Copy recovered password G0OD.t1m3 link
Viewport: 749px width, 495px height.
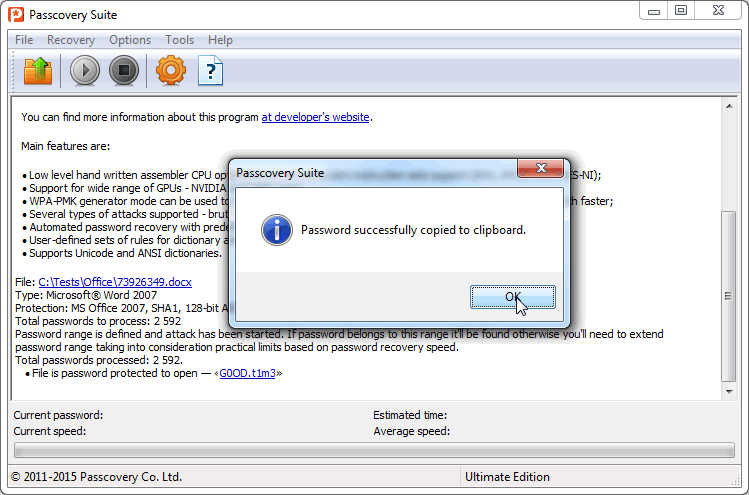[x=247, y=373]
